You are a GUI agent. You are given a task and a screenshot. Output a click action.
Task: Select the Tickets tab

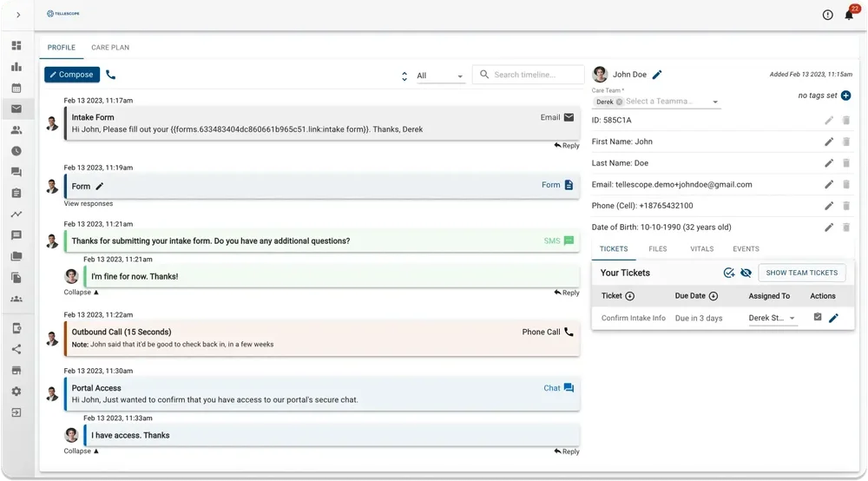pyautogui.click(x=614, y=249)
